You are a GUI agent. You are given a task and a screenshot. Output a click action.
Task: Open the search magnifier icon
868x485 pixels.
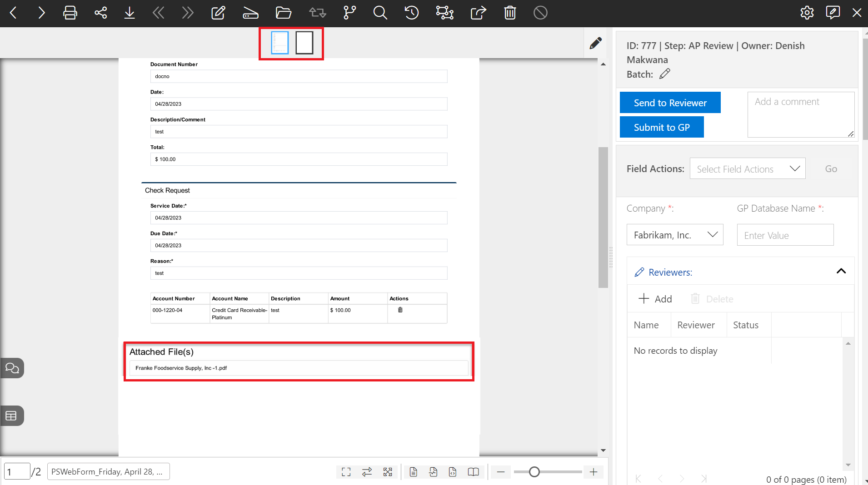point(380,13)
